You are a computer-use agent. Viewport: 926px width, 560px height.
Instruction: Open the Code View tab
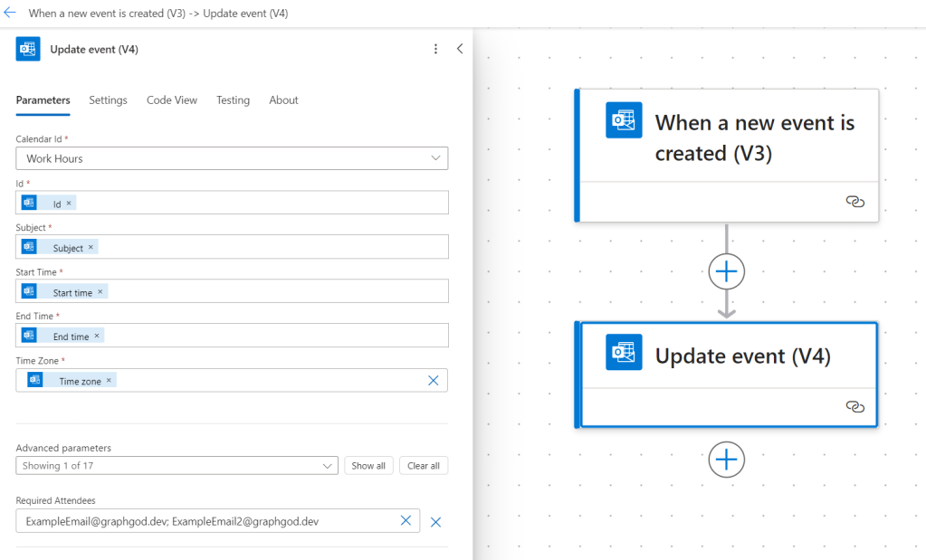(171, 100)
